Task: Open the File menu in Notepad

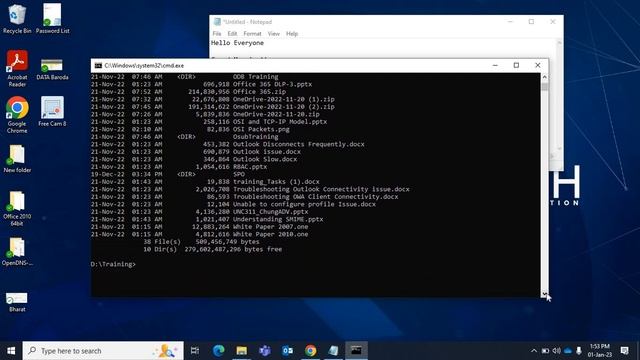Action: (x=217, y=33)
